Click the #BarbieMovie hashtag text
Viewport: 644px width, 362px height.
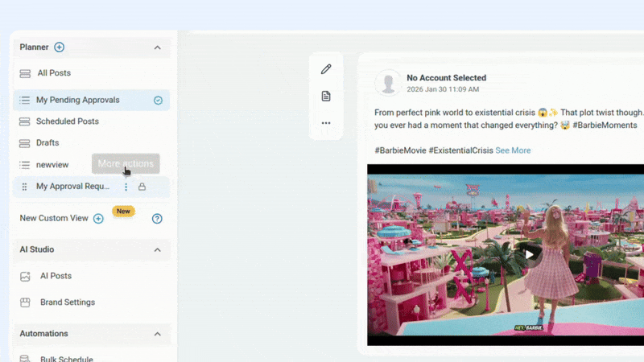tap(400, 150)
